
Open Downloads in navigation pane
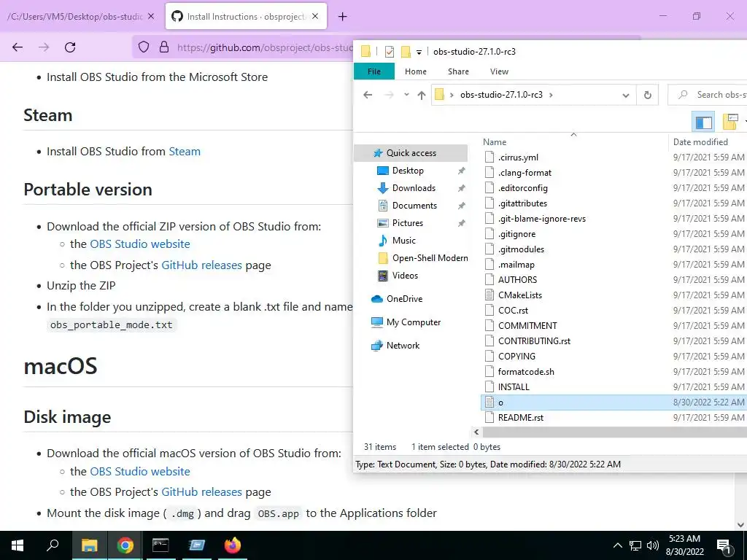click(x=414, y=188)
